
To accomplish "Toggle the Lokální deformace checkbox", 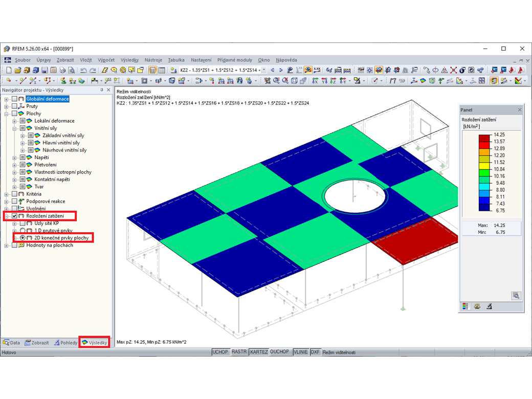I will (23, 121).
